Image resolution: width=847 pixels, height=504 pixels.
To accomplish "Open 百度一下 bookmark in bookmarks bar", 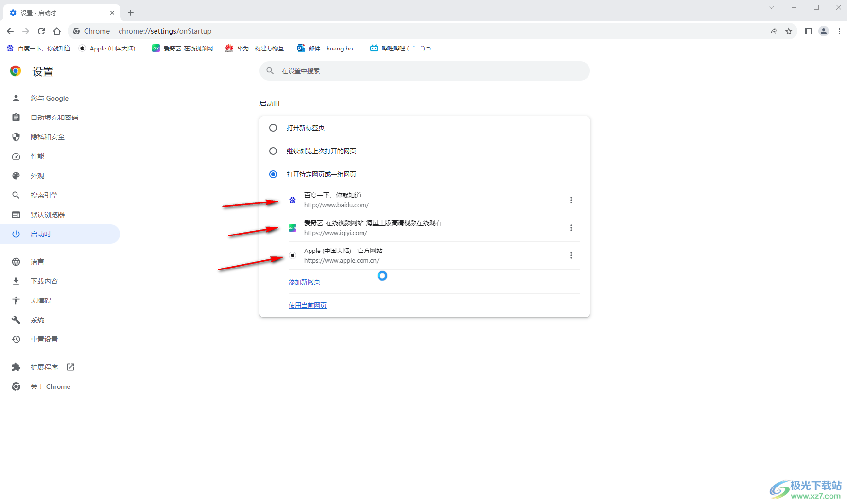I will 38,48.
